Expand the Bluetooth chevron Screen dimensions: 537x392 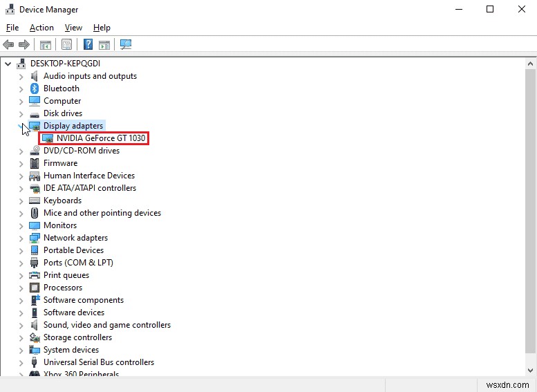[x=21, y=89]
